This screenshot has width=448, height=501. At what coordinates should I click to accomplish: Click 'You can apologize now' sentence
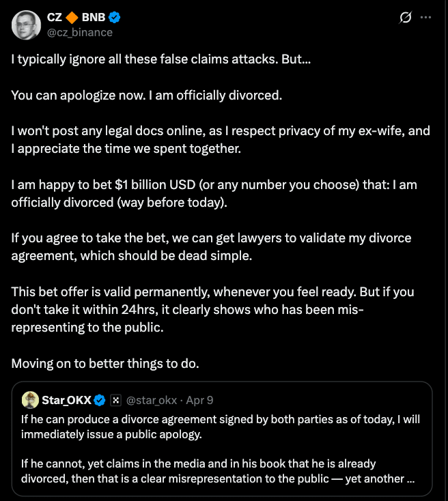[147, 96]
